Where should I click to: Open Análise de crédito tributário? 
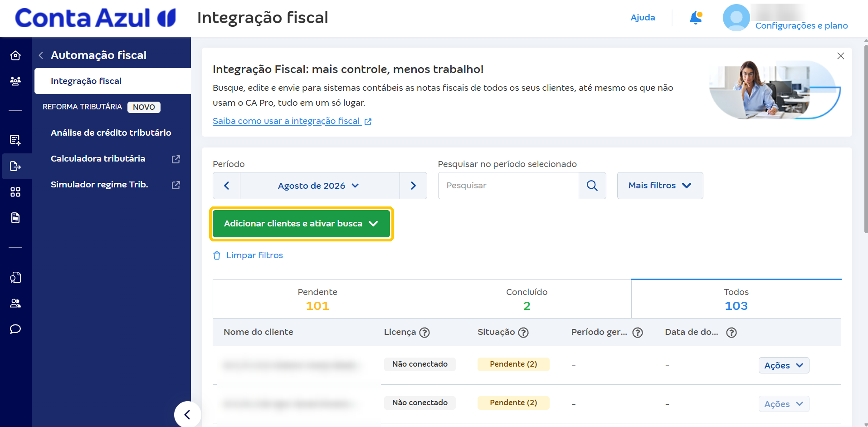(111, 133)
